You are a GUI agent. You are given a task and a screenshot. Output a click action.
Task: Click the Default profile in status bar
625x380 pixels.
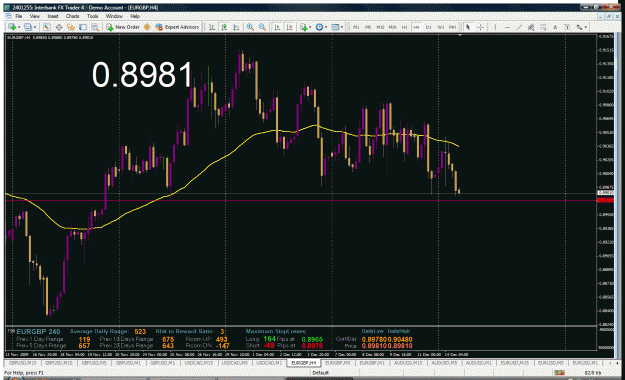coord(320,373)
